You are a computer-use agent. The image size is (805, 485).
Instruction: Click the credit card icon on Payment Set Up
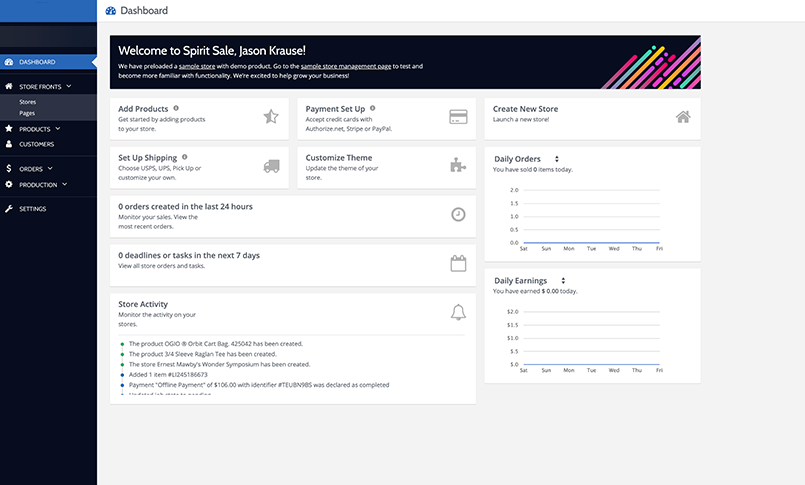click(x=459, y=117)
